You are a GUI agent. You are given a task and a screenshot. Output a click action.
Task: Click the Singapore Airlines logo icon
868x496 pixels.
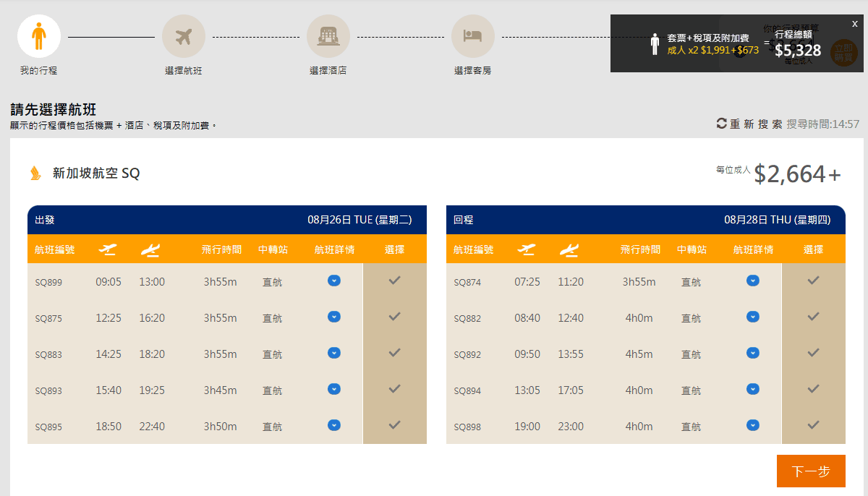click(x=35, y=174)
